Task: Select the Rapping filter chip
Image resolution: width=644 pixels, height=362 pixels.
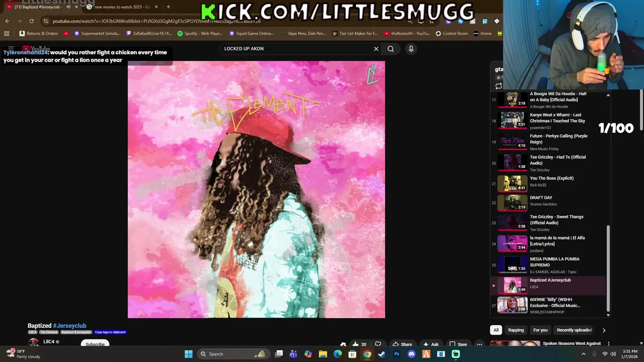Action: click(516, 330)
